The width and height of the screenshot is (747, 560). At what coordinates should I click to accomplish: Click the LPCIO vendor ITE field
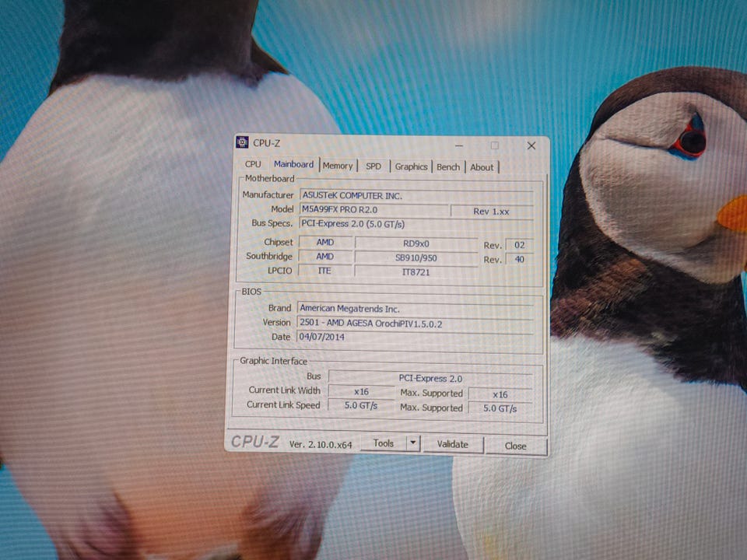pos(324,271)
